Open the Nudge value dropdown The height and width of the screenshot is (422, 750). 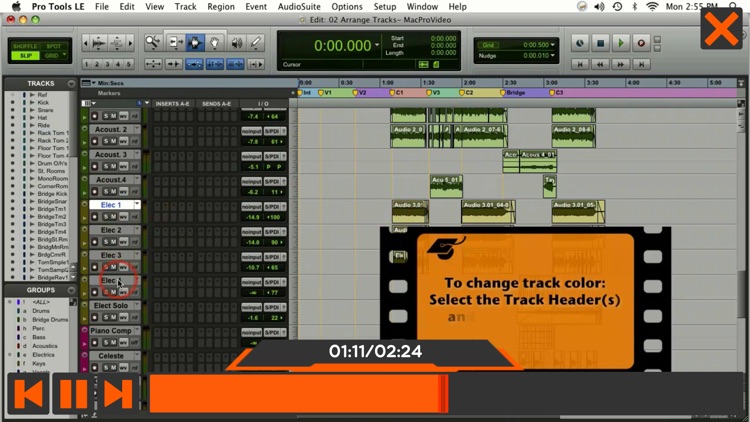tap(553, 56)
